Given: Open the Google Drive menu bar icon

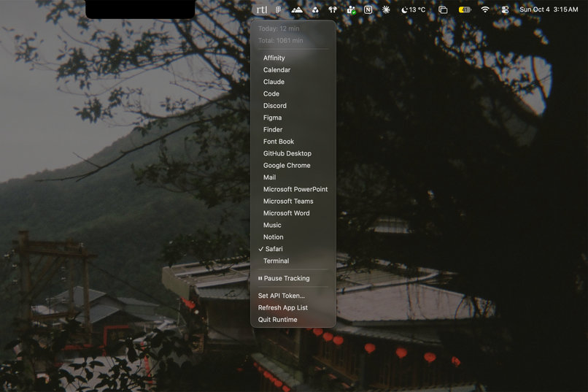Looking at the screenshot, I should [315, 9].
